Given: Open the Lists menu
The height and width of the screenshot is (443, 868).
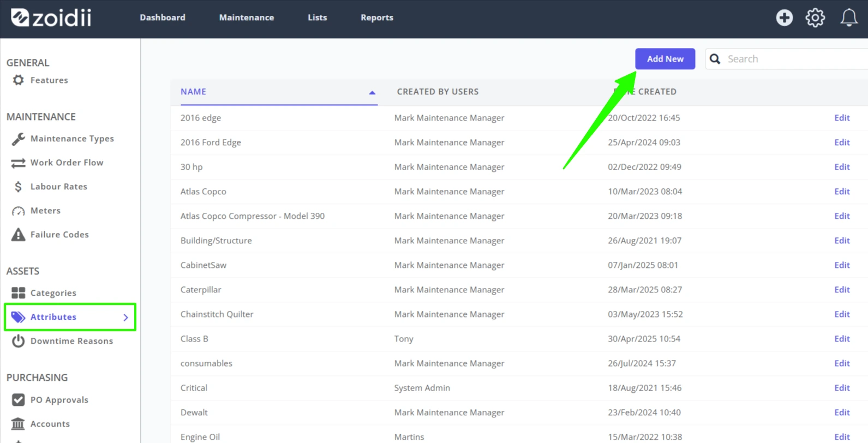Looking at the screenshot, I should [x=317, y=17].
